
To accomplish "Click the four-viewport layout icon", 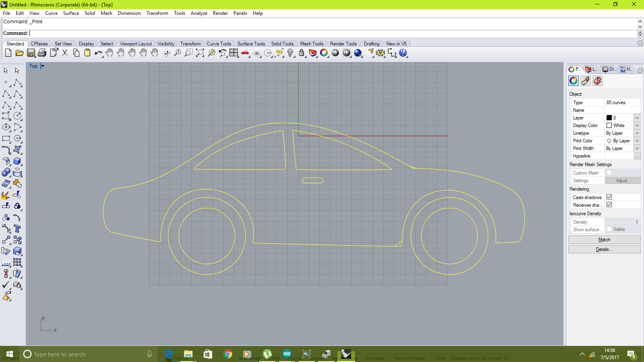I will coord(233,53).
